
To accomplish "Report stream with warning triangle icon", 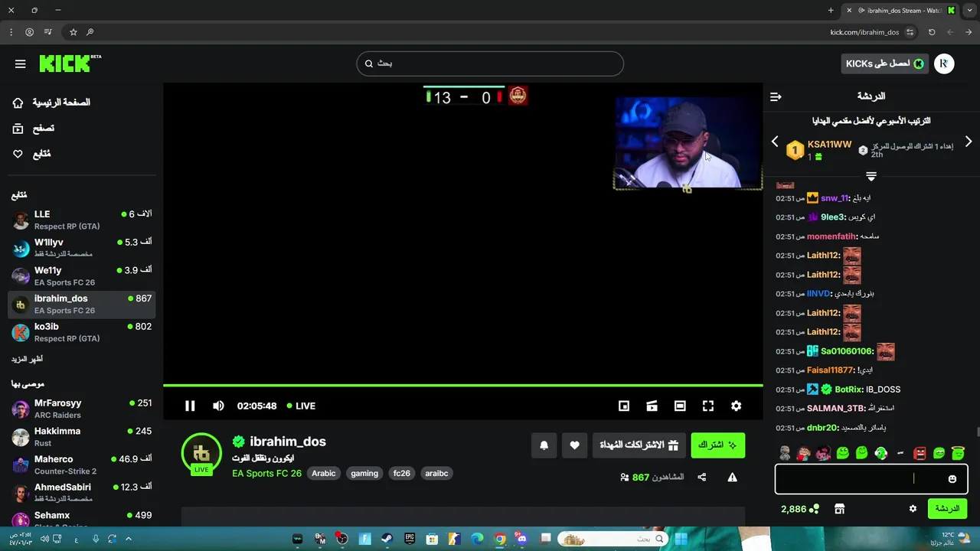I will tap(732, 477).
